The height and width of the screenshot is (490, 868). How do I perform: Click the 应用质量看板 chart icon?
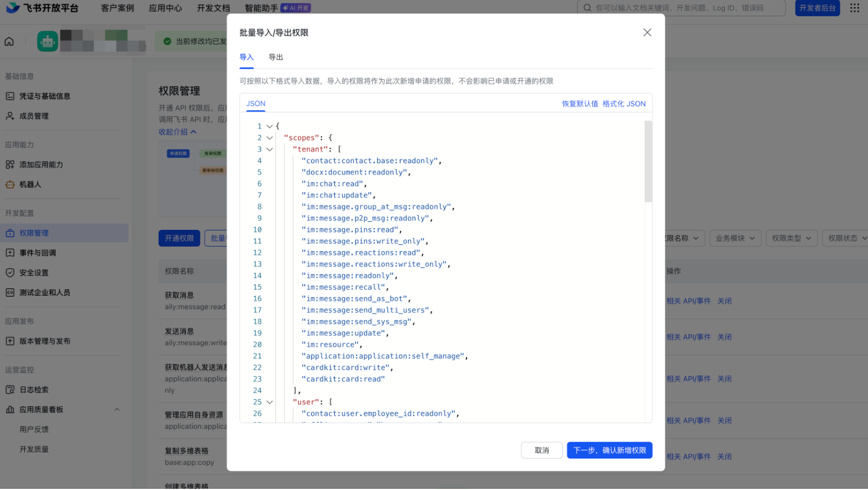[x=10, y=410]
